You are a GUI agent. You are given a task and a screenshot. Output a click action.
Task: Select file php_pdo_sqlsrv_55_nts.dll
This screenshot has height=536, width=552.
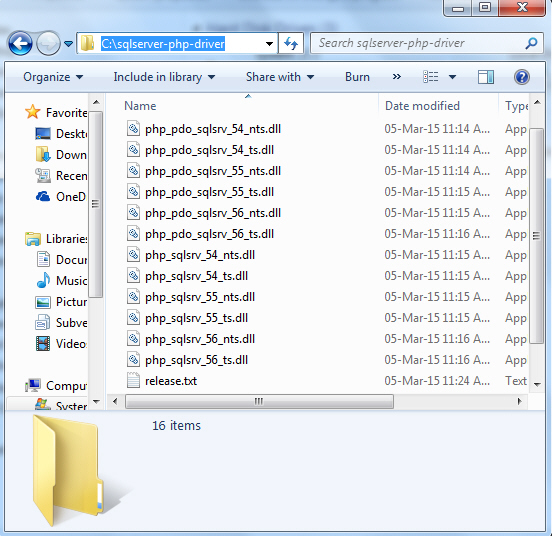(x=213, y=171)
